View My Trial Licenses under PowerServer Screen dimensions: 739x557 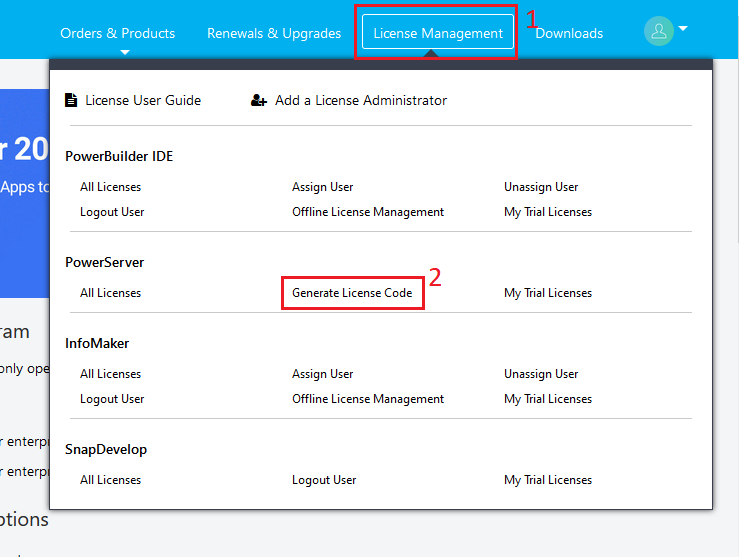pos(548,293)
